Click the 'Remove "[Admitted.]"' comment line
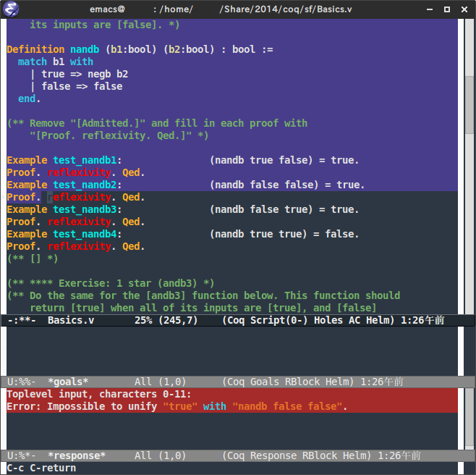 (157, 123)
